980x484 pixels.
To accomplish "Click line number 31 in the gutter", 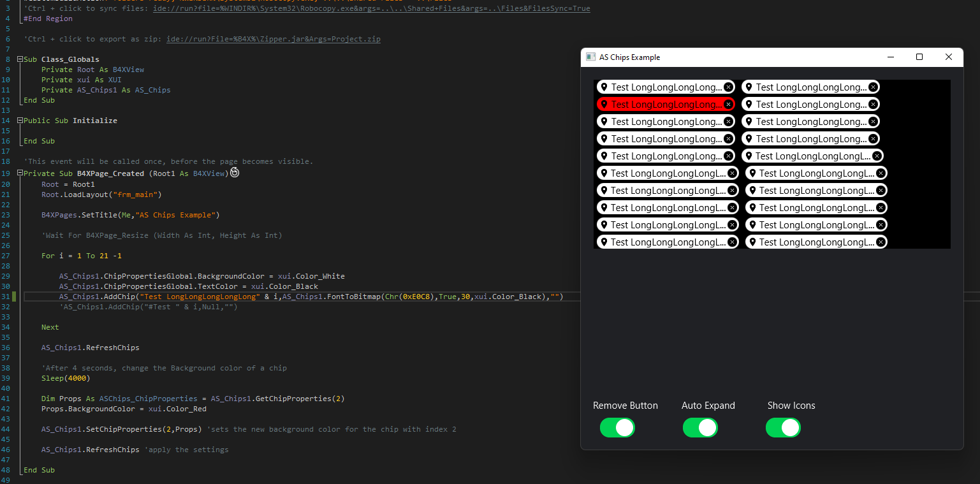I will [x=6, y=297].
